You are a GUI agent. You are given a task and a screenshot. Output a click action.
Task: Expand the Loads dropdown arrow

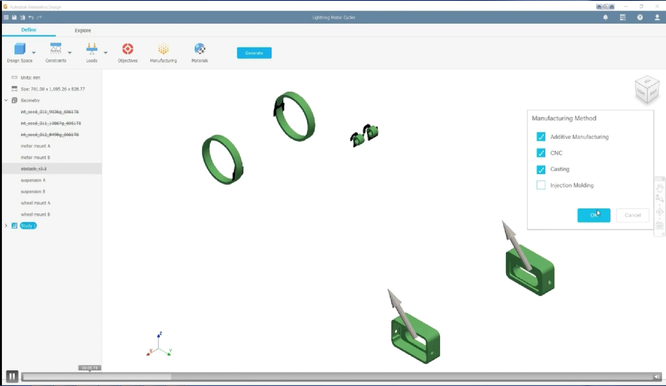point(106,53)
